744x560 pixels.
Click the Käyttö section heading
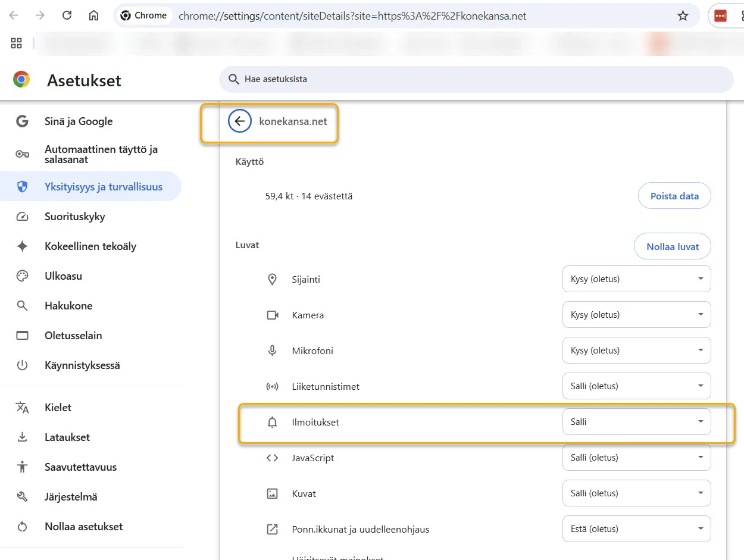click(249, 162)
